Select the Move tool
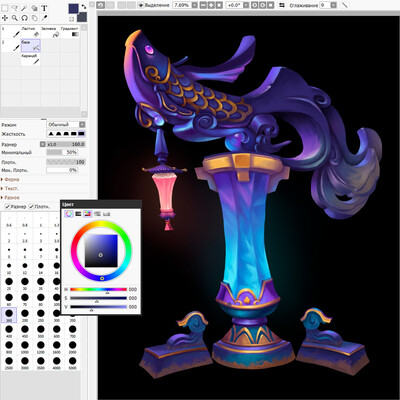Image resolution: width=400 pixels, height=400 pixels. (x=5, y=18)
